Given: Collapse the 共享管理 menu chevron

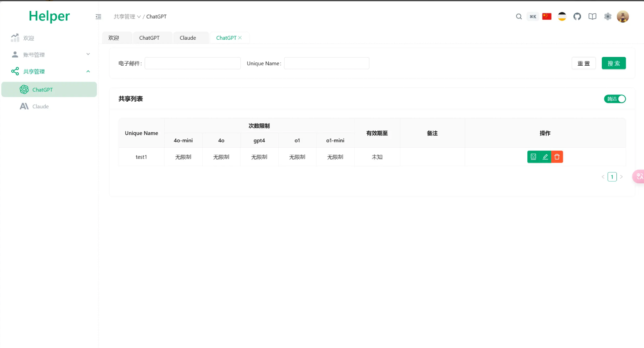Looking at the screenshot, I should 88,72.
